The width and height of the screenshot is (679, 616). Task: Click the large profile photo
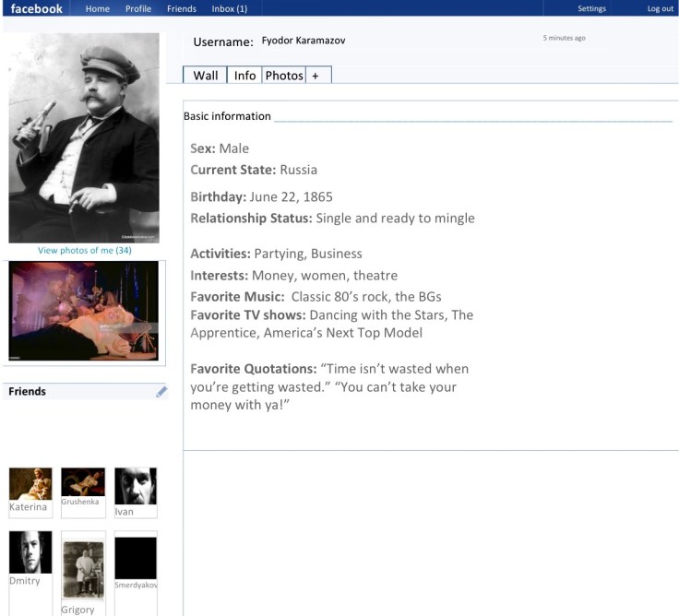coord(84,137)
